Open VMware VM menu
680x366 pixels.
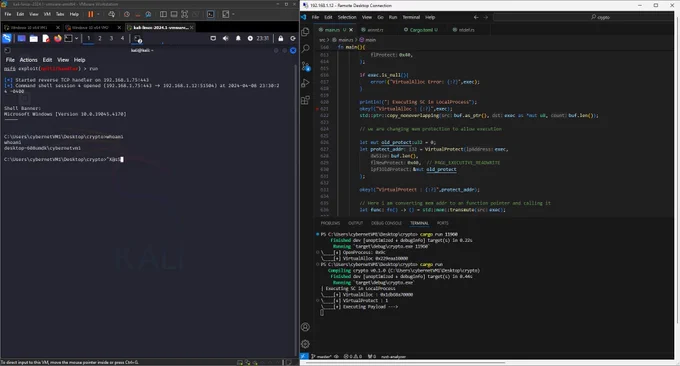[47, 14]
